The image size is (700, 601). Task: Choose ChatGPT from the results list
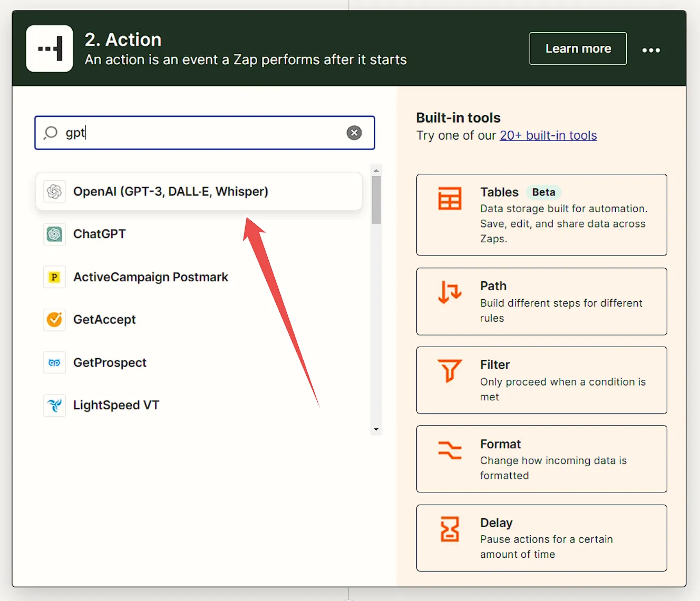(x=199, y=234)
